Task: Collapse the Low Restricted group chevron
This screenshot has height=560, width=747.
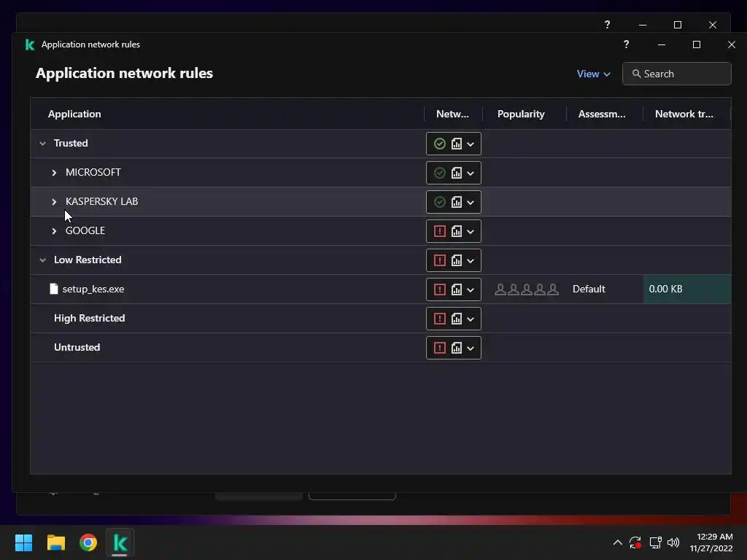Action: [43, 260]
